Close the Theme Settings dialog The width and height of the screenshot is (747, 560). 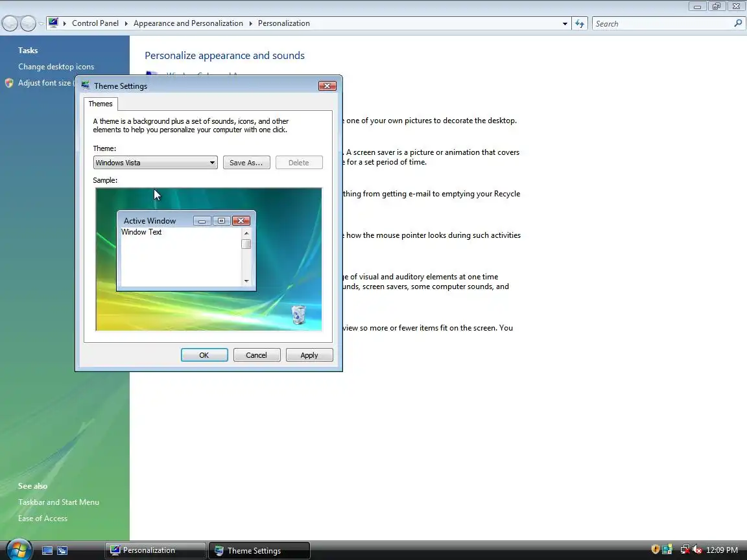327,86
